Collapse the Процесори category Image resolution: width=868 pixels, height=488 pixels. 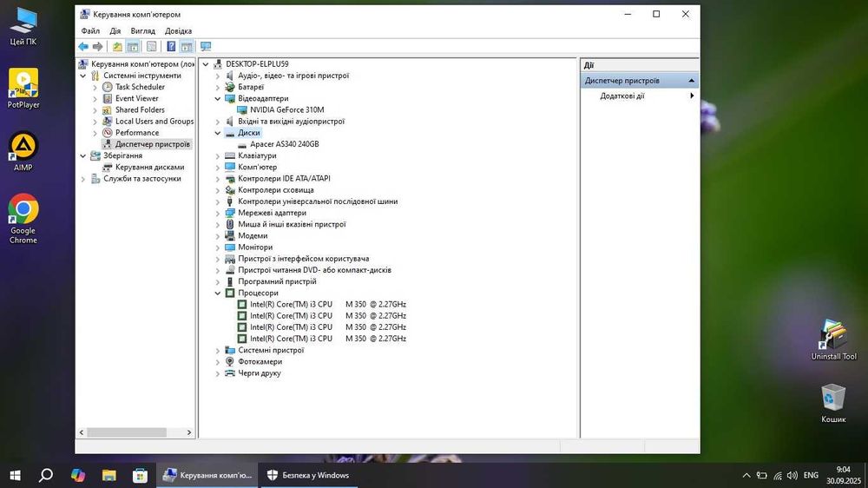point(218,293)
